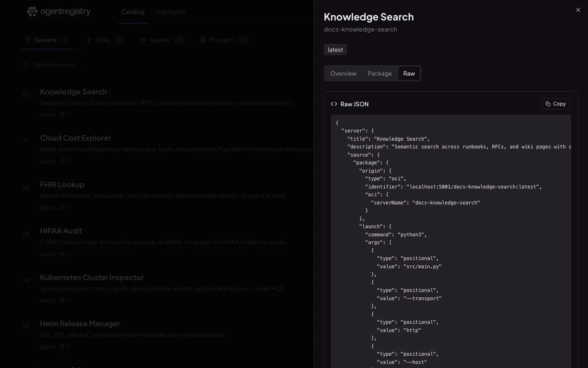Click the Raw JSON code brackets icon

tap(334, 104)
